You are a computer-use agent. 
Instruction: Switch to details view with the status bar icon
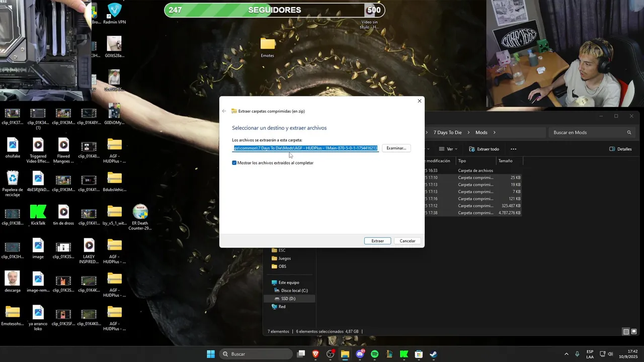pos(626,332)
